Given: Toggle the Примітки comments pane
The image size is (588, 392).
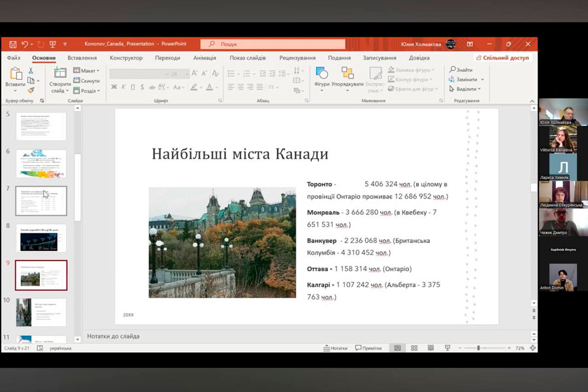Looking at the screenshot, I should [x=368, y=348].
